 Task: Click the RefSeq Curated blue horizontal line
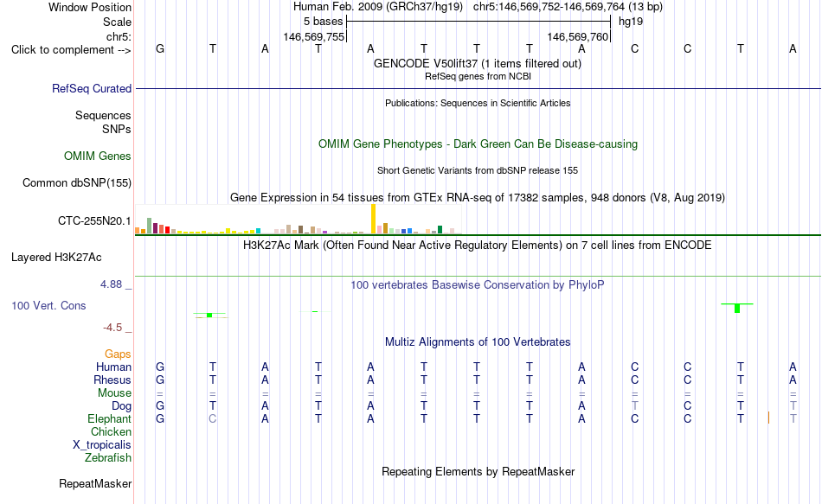478,88
